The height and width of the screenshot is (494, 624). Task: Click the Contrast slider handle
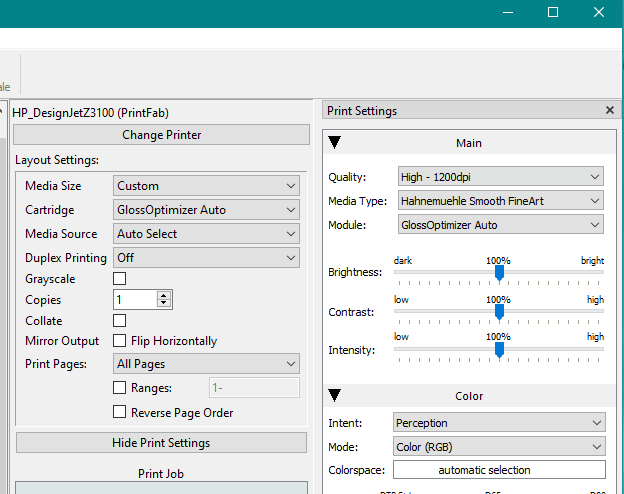tap(499, 312)
